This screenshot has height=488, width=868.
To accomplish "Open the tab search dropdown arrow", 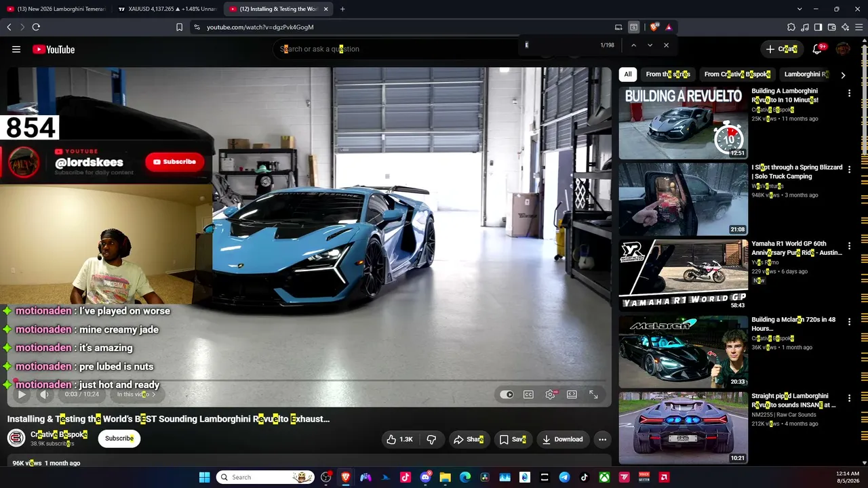I will pos(800,9).
